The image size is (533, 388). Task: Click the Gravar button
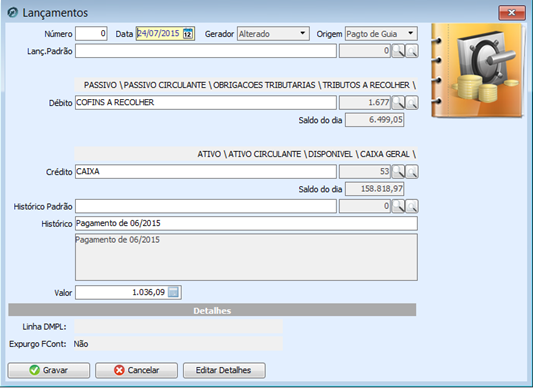(x=49, y=370)
